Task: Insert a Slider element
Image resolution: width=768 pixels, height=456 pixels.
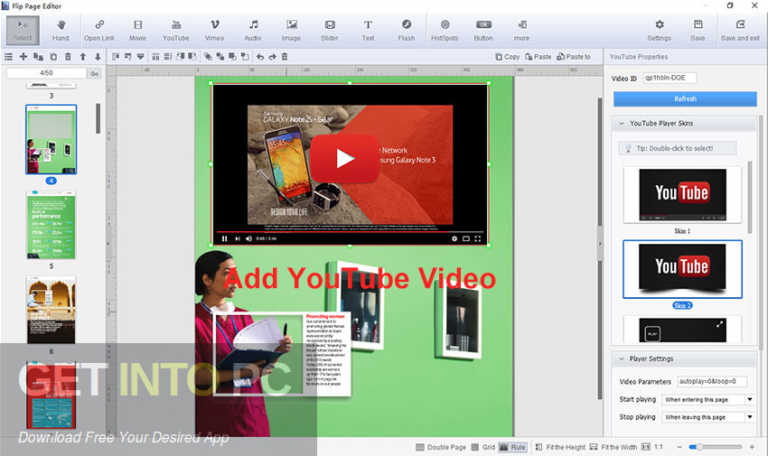Action: (x=330, y=30)
